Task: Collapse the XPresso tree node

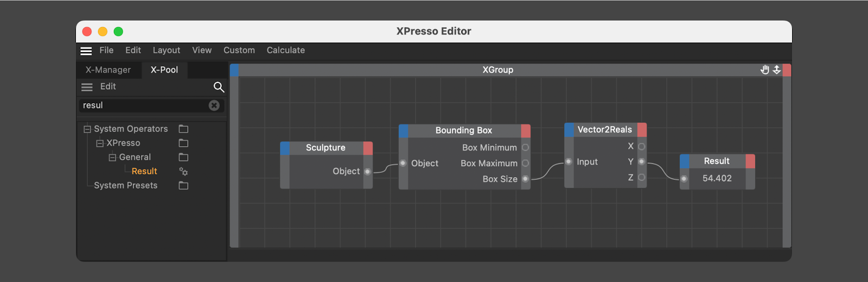Action: (100, 143)
